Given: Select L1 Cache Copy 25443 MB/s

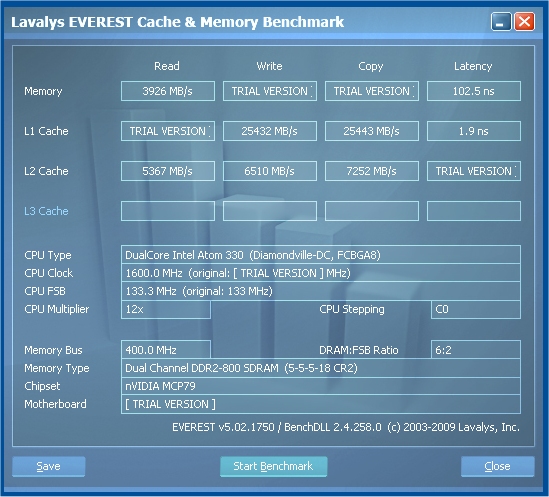Looking at the screenshot, I should click(372, 131).
